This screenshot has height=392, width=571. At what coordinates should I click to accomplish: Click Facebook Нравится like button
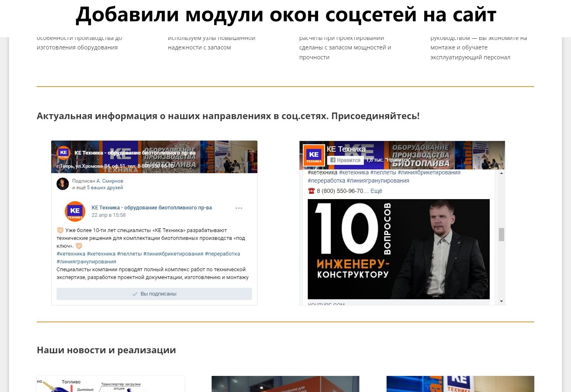pyautogui.click(x=345, y=160)
